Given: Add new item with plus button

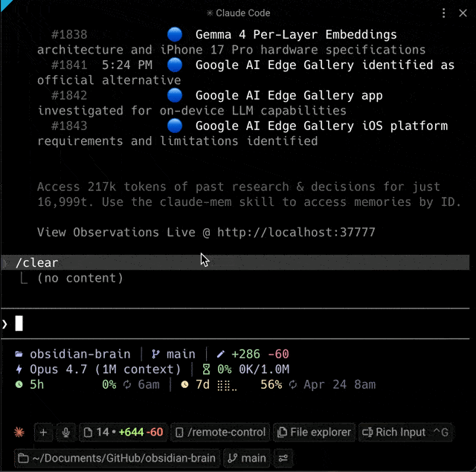Looking at the screenshot, I should click(43, 432).
